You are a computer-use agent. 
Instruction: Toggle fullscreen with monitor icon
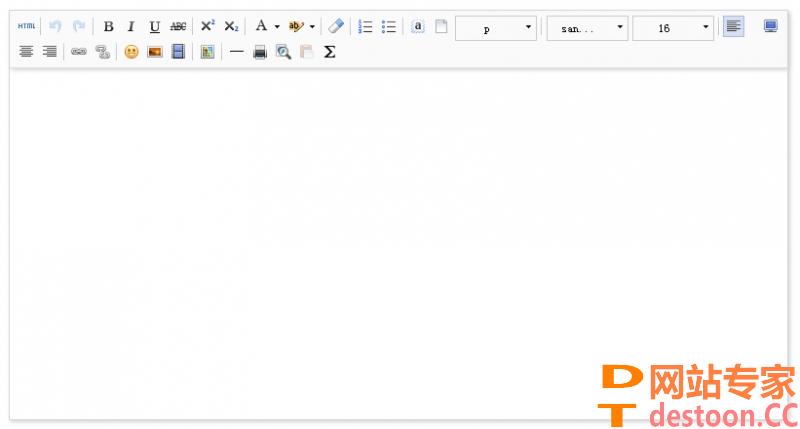[770, 27]
